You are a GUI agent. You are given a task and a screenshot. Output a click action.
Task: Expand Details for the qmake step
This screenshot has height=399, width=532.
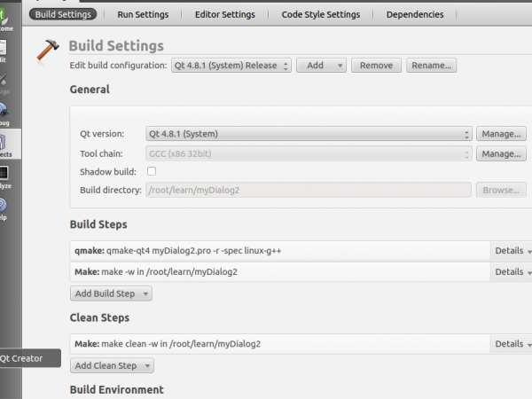[x=513, y=251]
